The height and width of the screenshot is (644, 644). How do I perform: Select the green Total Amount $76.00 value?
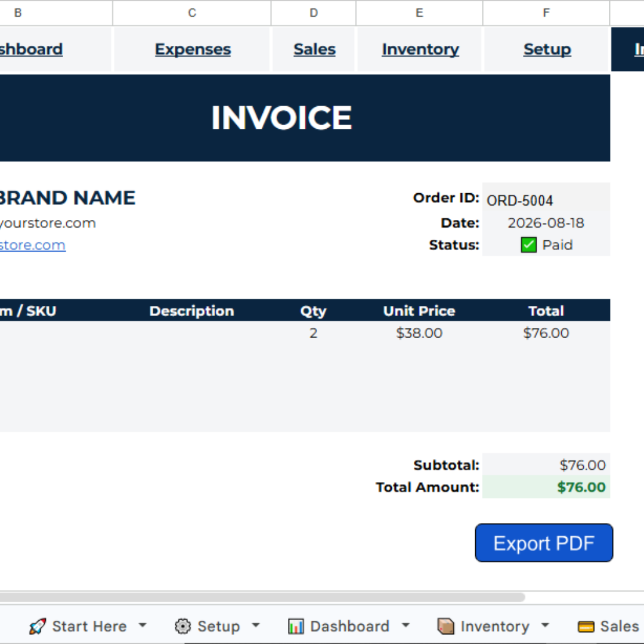click(546, 487)
